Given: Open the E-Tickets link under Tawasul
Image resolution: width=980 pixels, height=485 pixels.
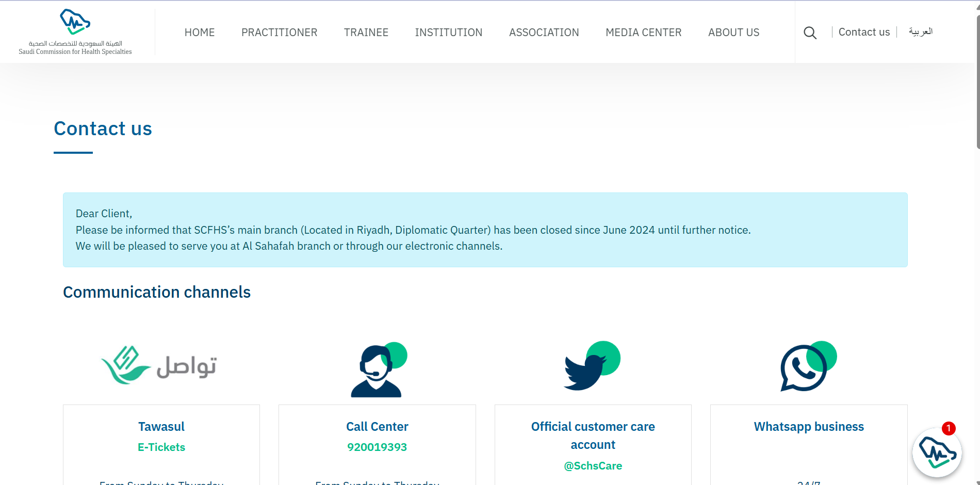Looking at the screenshot, I should click(x=161, y=447).
